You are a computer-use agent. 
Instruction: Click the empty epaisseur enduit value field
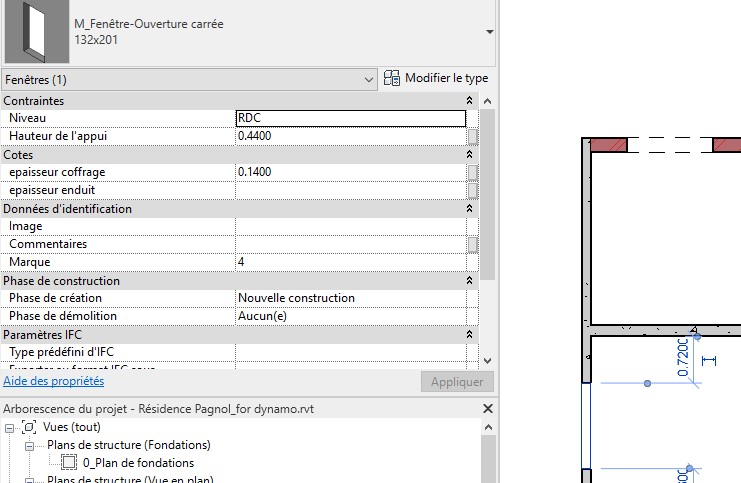pyautogui.click(x=351, y=190)
